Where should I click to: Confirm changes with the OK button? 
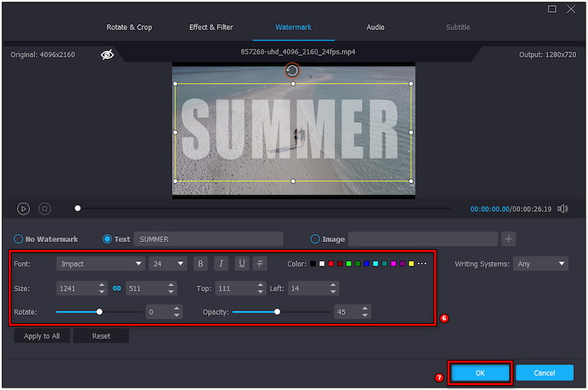click(480, 373)
